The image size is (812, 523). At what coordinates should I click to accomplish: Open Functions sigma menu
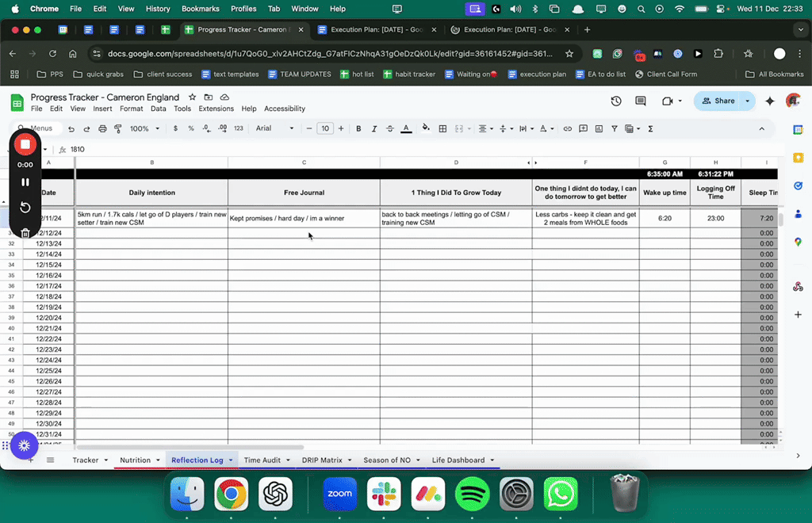[650, 129]
